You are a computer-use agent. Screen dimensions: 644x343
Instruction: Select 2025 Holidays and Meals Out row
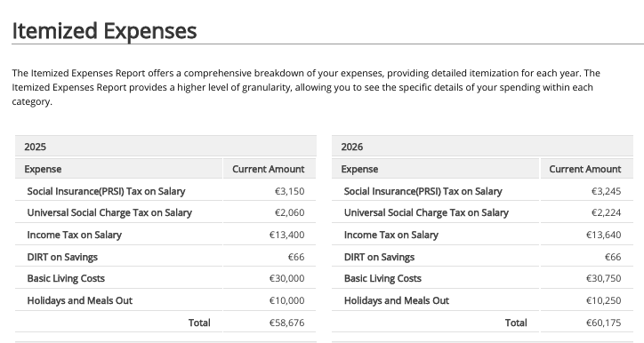[x=165, y=300]
